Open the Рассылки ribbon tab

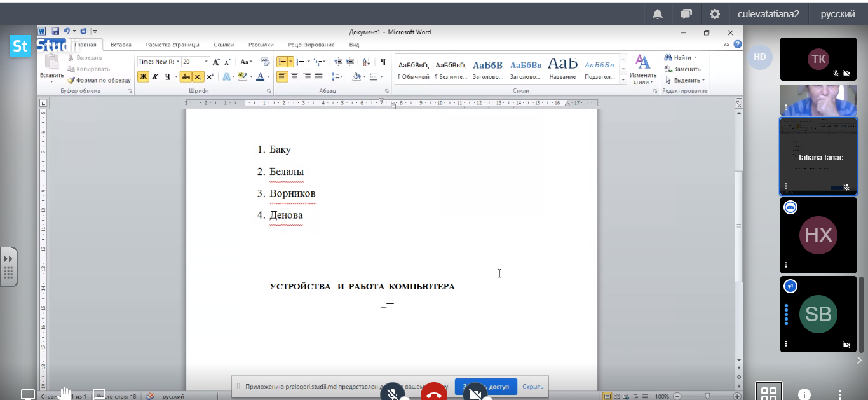coord(261,45)
